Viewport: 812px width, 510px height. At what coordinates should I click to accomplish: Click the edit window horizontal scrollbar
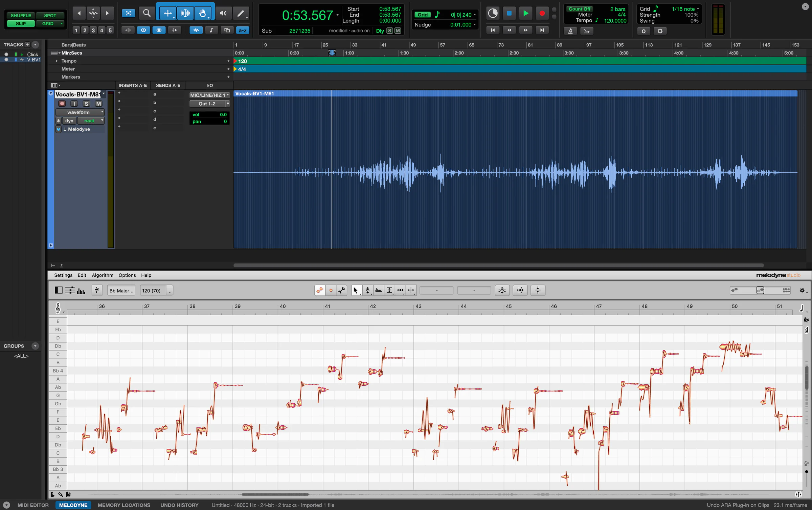point(498,265)
